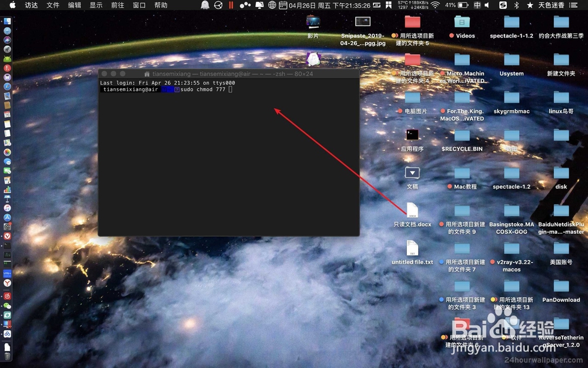Viewport: 588px width, 368px height.
Task: Select the v2ray-v3.22-macos folder
Action: click(x=512, y=257)
